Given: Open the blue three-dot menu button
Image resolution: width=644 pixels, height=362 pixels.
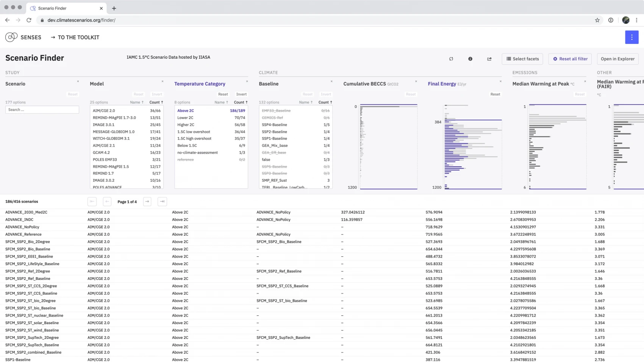Looking at the screenshot, I should pyautogui.click(x=631, y=37).
